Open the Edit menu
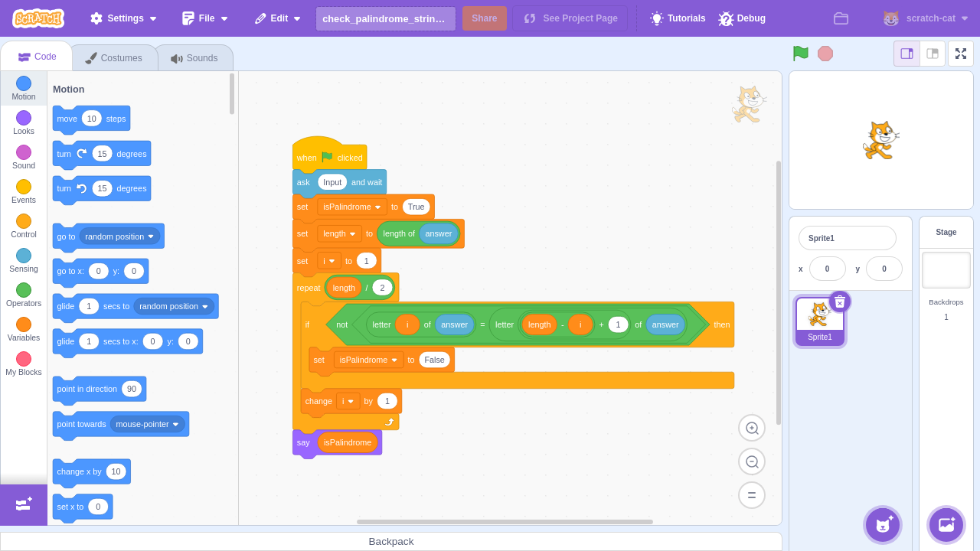Viewport: 980px width, 551px height. pos(278,18)
